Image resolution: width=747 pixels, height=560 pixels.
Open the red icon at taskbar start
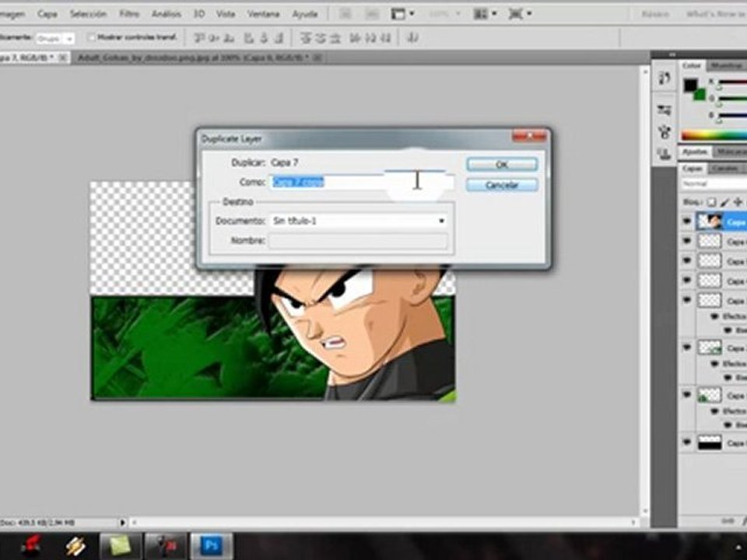(x=30, y=546)
